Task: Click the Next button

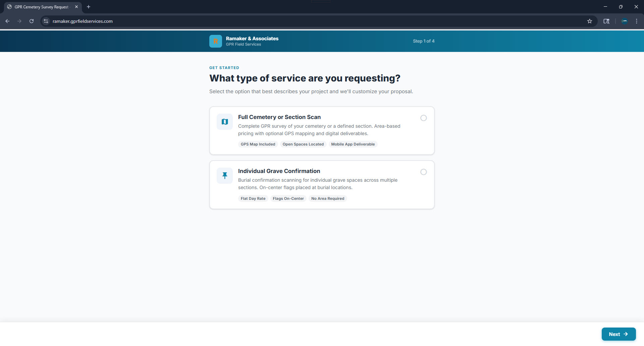Action: (619, 334)
